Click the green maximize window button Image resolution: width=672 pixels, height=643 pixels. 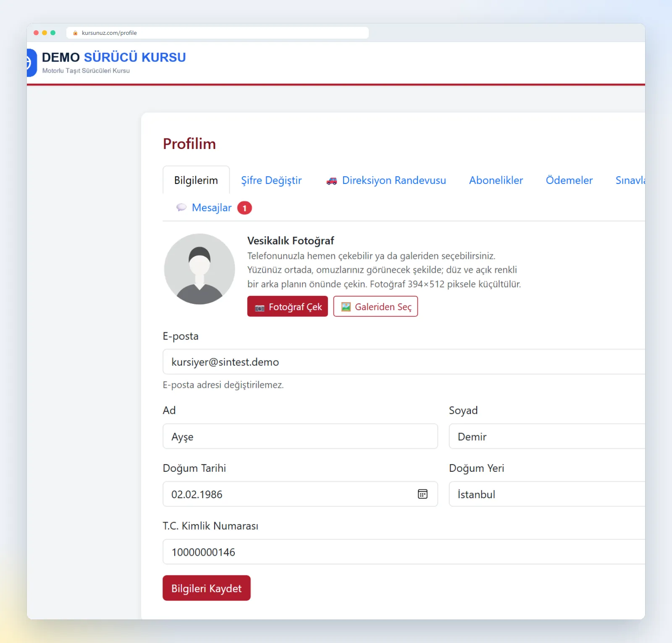coord(53,33)
